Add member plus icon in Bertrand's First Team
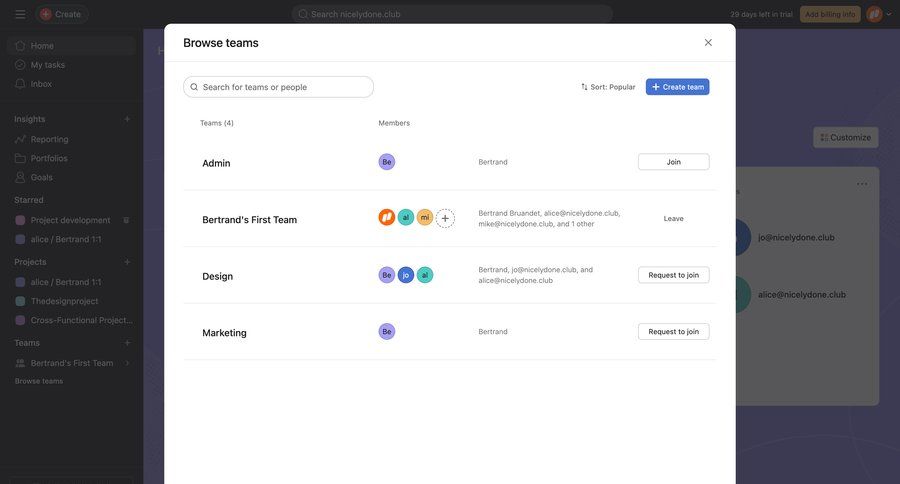This screenshot has height=484, width=900. point(445,218)
